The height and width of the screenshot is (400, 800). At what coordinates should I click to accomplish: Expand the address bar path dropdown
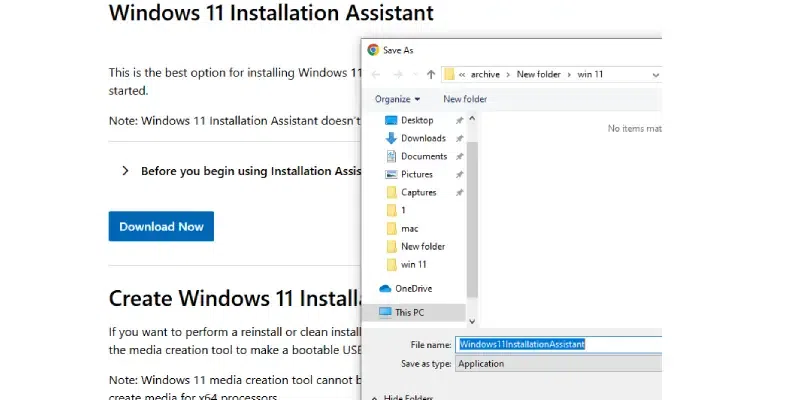tap(656, 75)
